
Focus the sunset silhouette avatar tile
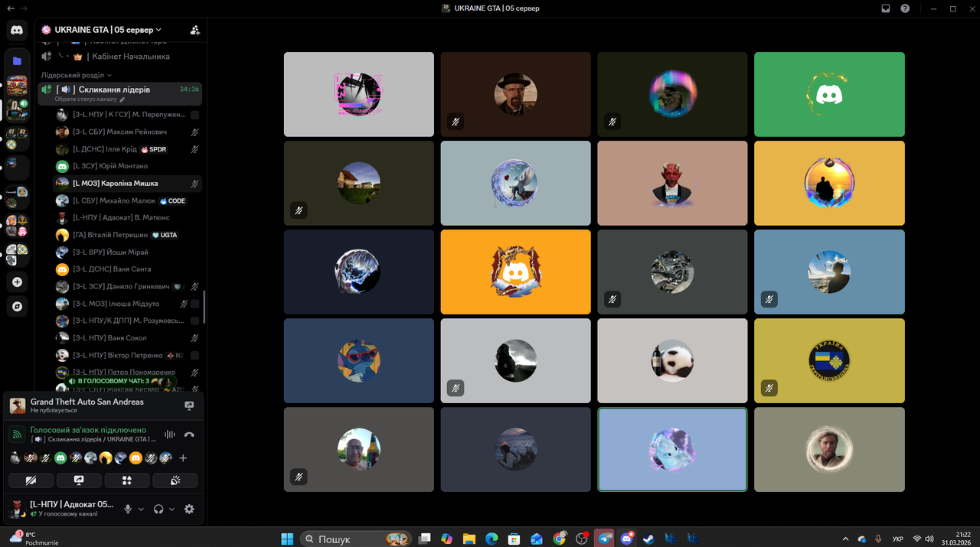(x=829, y=183)
